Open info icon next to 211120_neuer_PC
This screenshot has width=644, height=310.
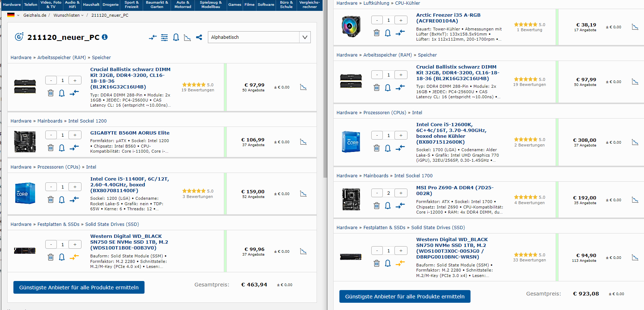pos(105,37)
